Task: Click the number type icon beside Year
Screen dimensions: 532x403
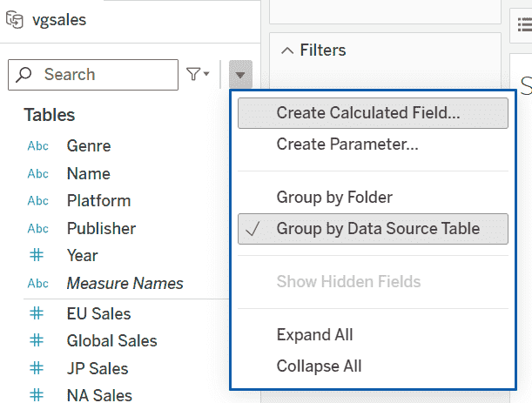Action: click(x=37, y=256)
